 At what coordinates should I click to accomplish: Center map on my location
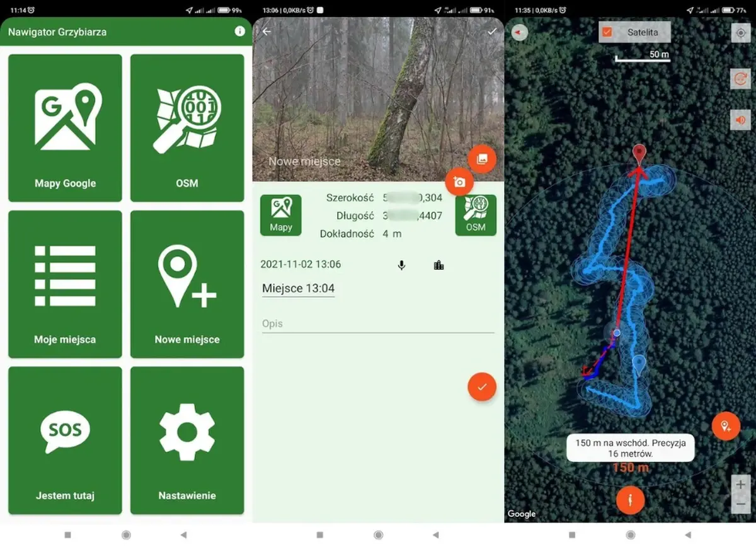pyautogui.click(x=740, y=33)
